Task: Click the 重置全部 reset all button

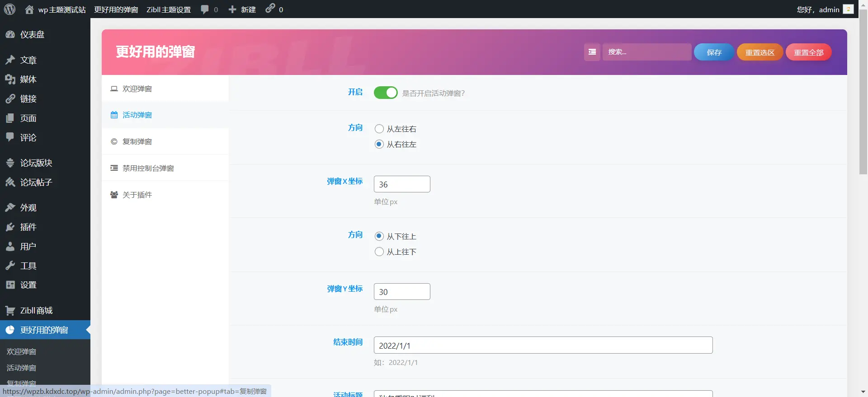Action: coord(808,52)
